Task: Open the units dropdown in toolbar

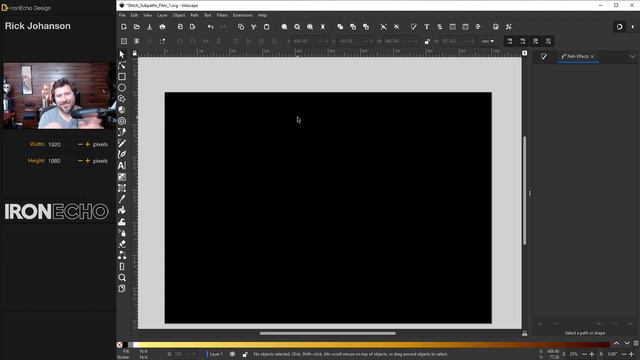Action: [487, 41]
